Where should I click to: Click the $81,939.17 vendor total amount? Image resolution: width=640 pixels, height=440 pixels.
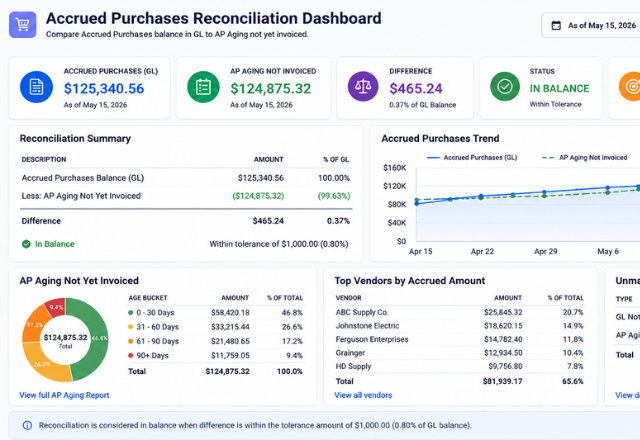pyautogui.click(x=502, y=381)
